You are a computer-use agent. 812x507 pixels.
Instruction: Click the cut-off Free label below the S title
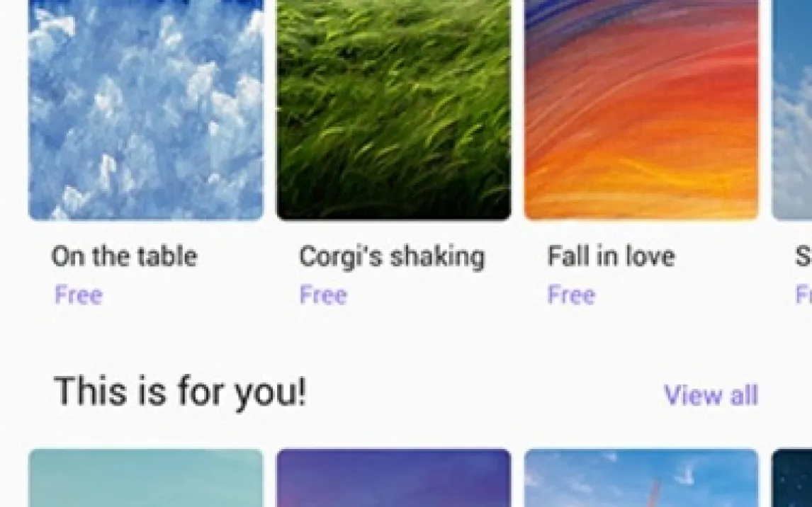803,295
